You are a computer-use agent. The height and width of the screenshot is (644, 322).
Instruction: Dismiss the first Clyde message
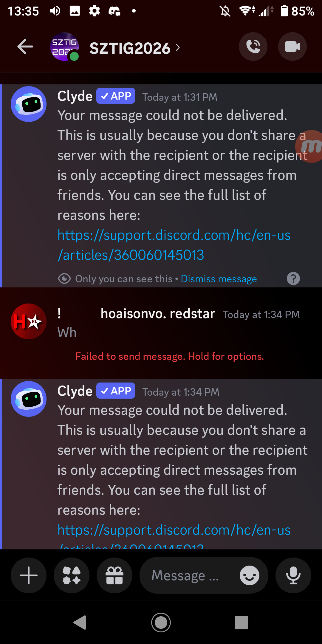pyautogui.click(x=219, y=279)
